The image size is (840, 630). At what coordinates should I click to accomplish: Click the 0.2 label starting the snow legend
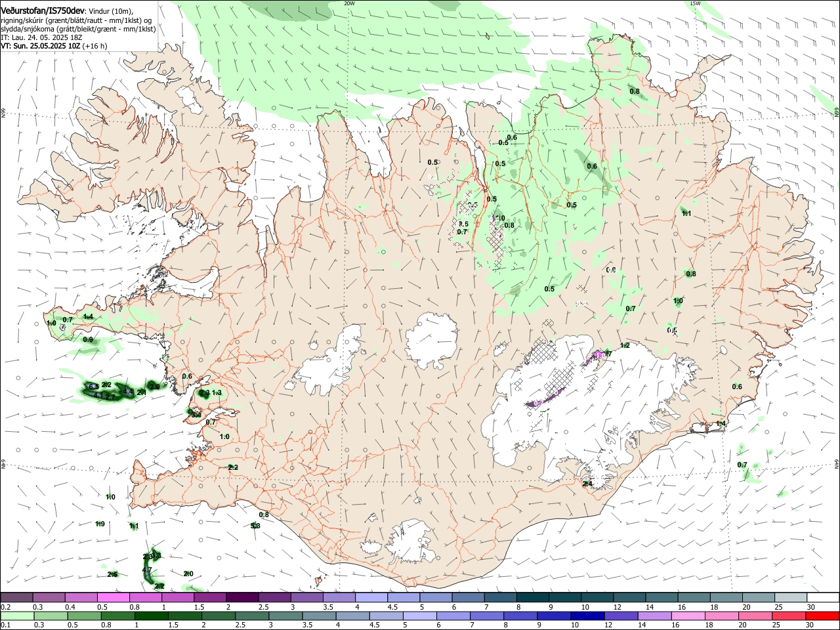coord(5,607)
